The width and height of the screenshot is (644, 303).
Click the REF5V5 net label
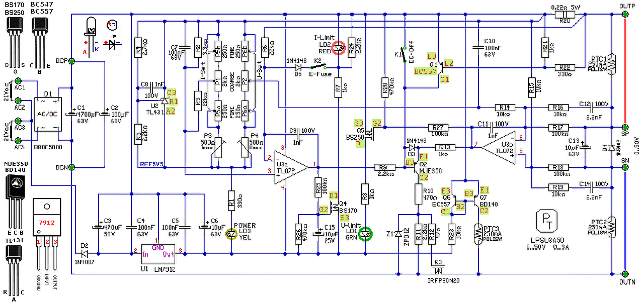152,164
